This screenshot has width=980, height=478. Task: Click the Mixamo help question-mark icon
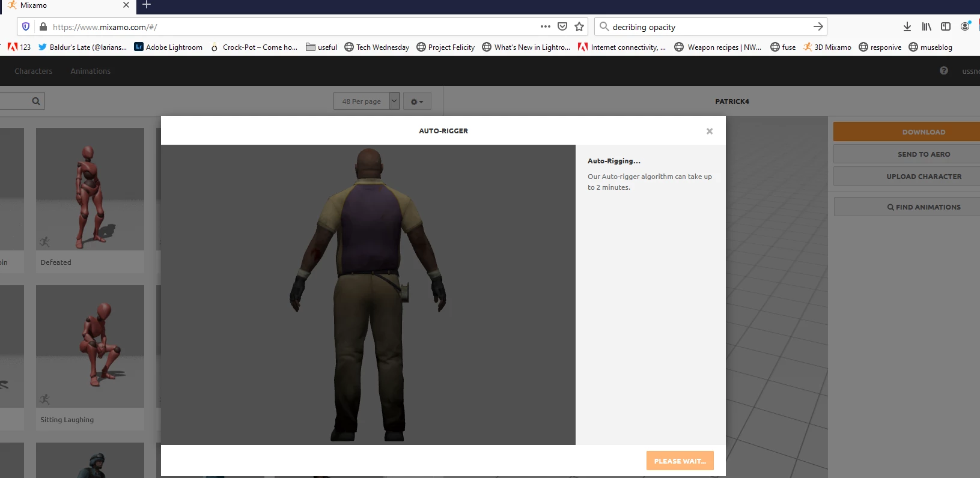click(x=944, y=71)
